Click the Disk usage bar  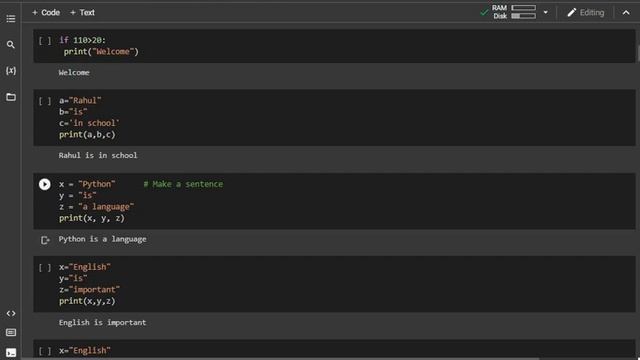[x=524, y=16]
